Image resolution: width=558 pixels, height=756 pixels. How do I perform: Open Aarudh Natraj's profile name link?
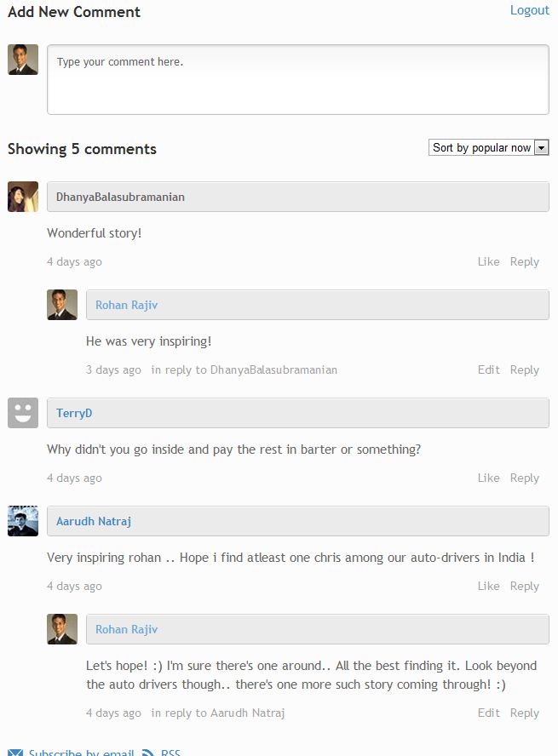[94, 521]
